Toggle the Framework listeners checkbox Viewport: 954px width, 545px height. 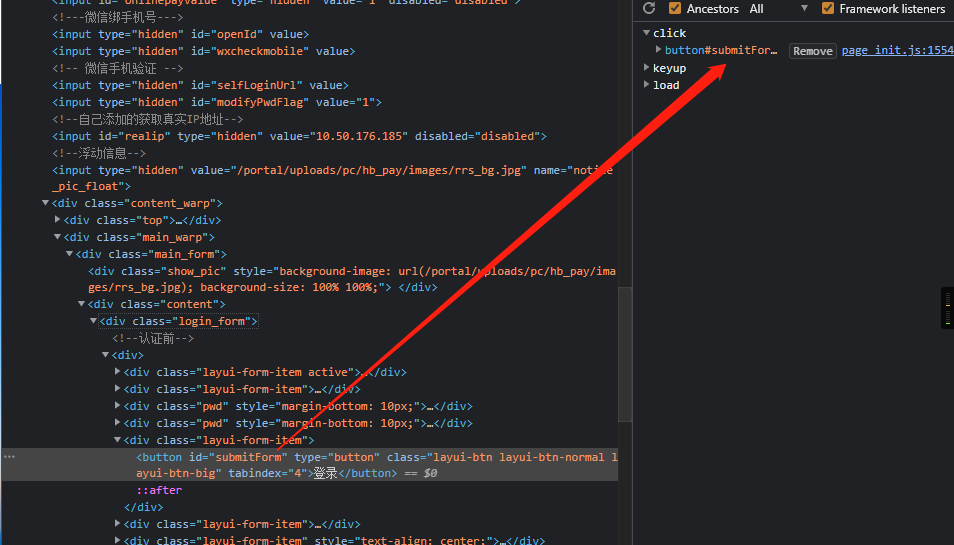[827, 9]
